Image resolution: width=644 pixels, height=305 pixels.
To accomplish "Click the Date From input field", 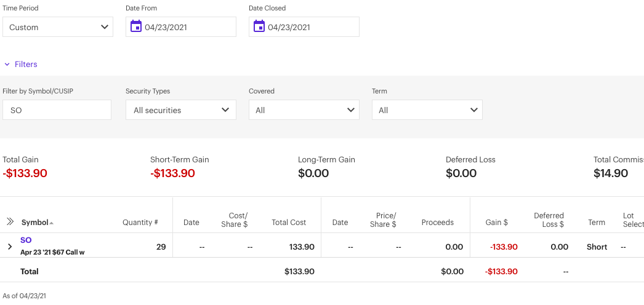I will coord(188,27).
